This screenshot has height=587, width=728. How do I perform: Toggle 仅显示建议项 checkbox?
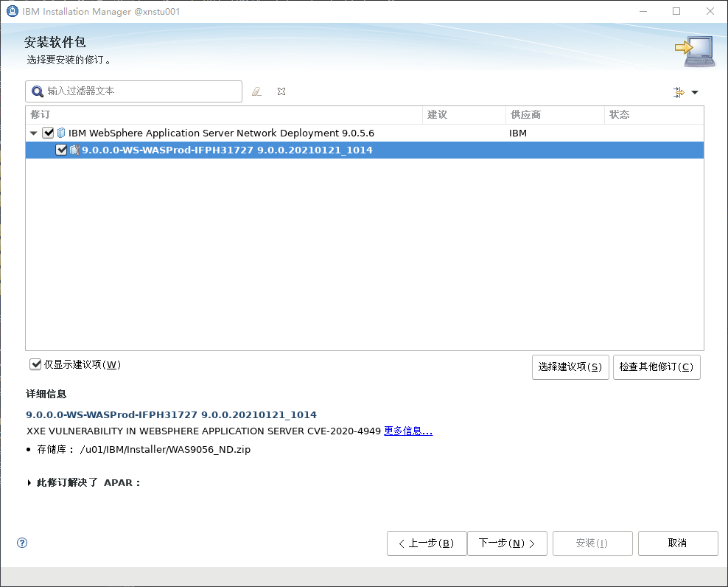(35, 364)
